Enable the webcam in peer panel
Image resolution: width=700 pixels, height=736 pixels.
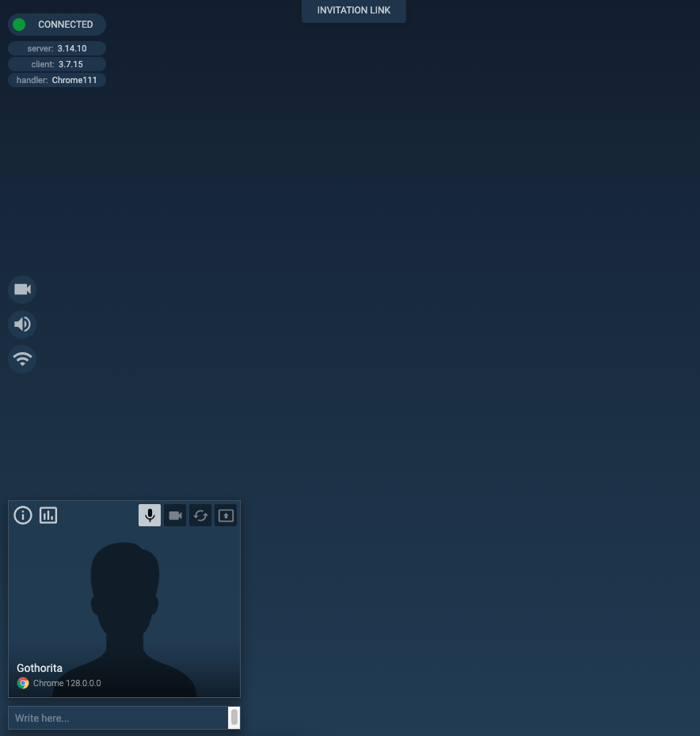pyautogui.click(x=175, y=516)
